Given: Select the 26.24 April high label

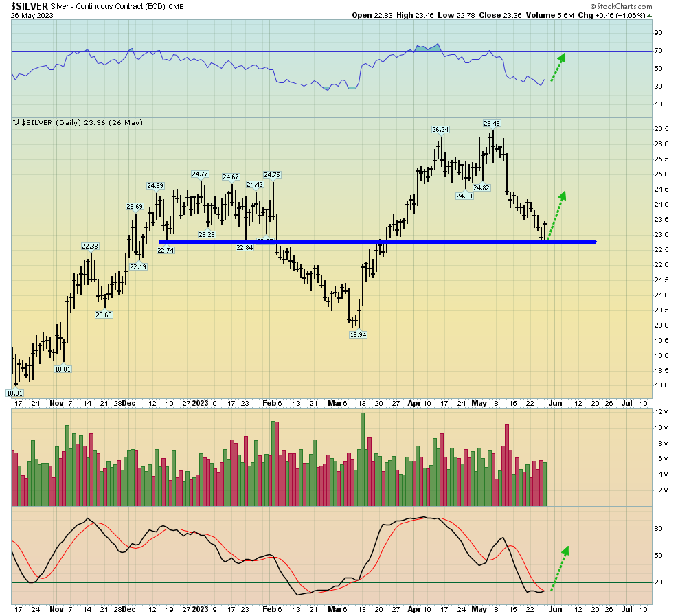Looking at the screenshot, I should coord(440,129).
